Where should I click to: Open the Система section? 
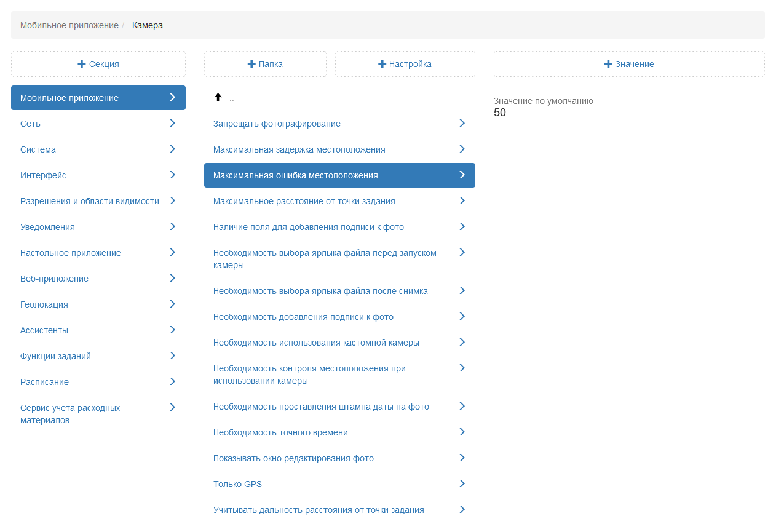click(x=98, y=149)
